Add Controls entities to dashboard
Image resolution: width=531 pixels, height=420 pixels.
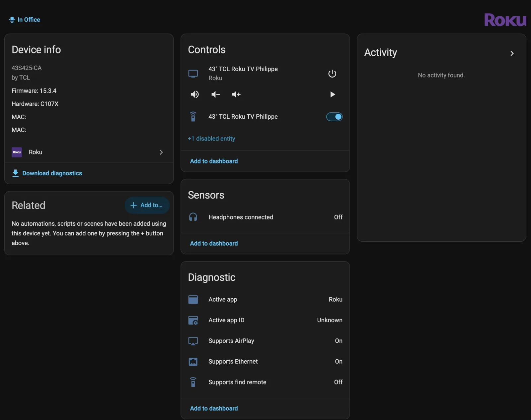[x=214, y=161]
